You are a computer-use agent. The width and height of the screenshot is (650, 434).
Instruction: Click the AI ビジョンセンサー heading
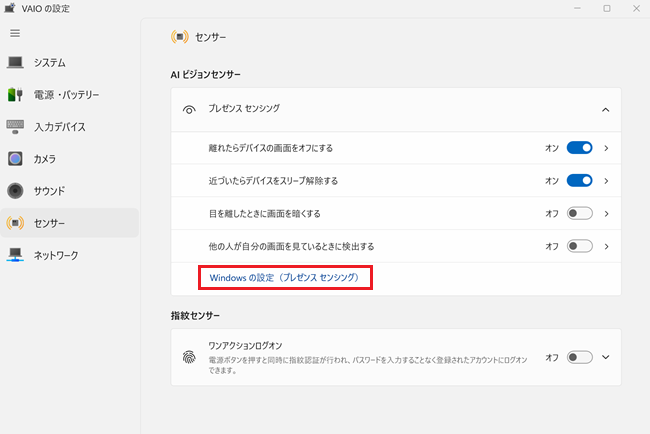pyautogui.click(x=206, y=75)
